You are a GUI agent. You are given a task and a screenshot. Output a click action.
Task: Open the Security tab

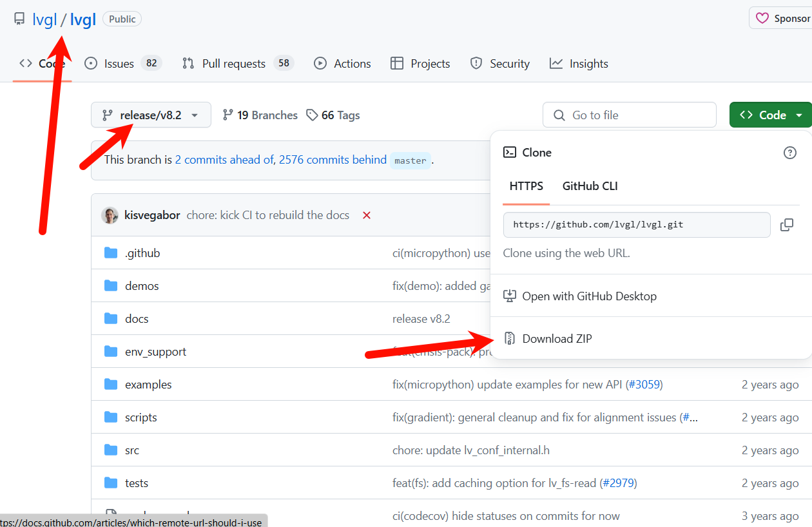tap(500, 63)
